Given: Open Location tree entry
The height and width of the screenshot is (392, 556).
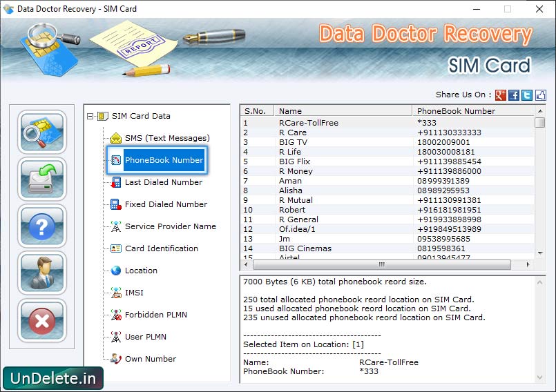Looking at the screenshot, I should point(141,271).
